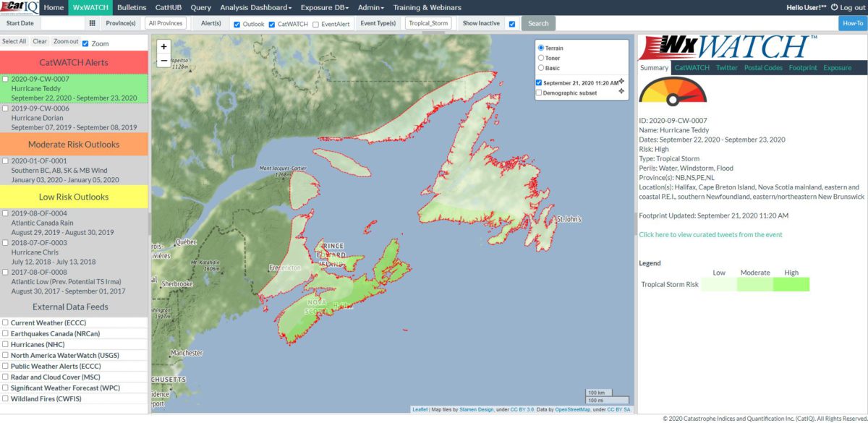
Task: Check the Hurricanes (NHC) data feed
Action: [6, 344]
